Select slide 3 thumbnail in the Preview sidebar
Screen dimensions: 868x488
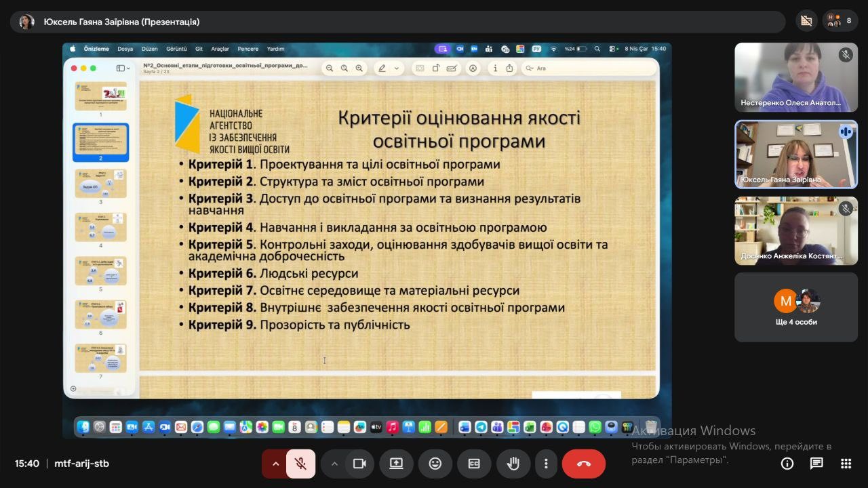tap(100, 184)
